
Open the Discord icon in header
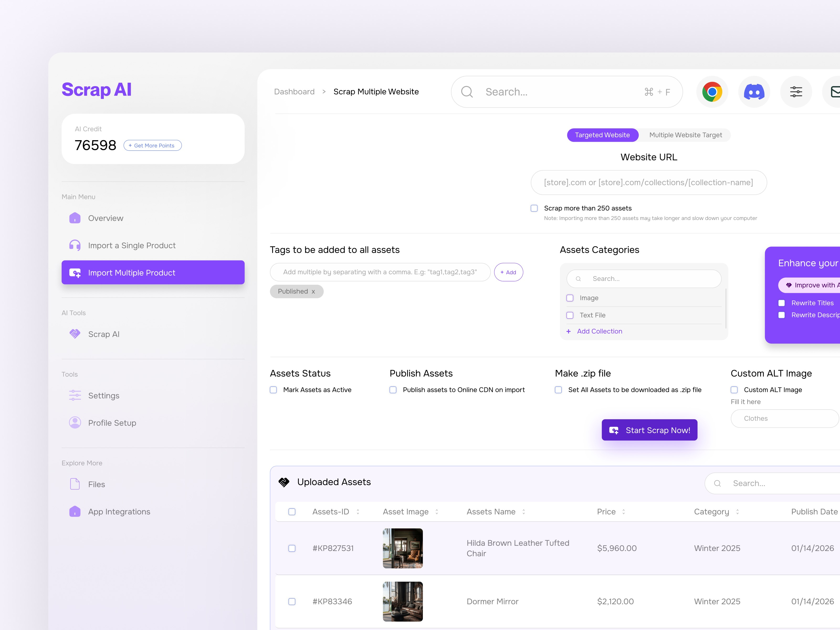[x=754, y=92]
